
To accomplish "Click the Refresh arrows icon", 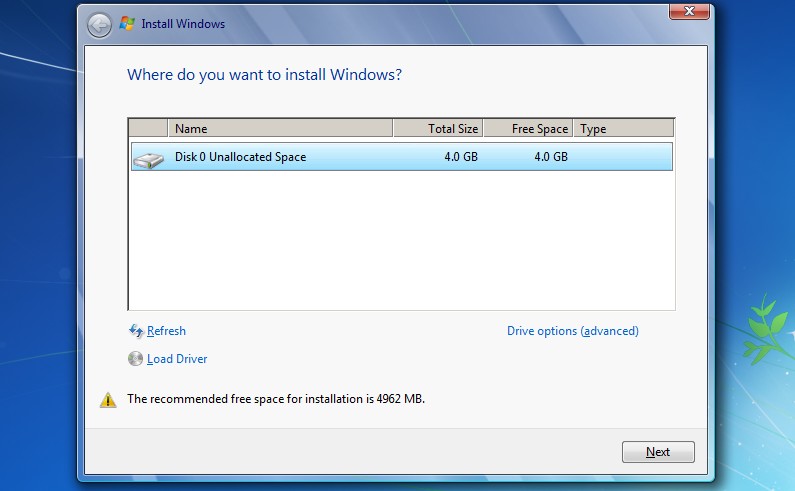I will (135, 331).
